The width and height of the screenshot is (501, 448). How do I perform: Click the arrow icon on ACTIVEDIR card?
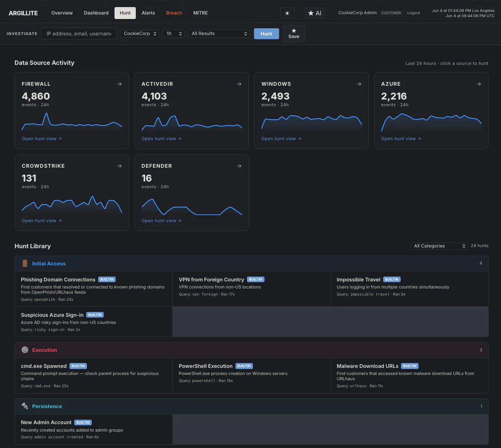[x=239, y=84]
